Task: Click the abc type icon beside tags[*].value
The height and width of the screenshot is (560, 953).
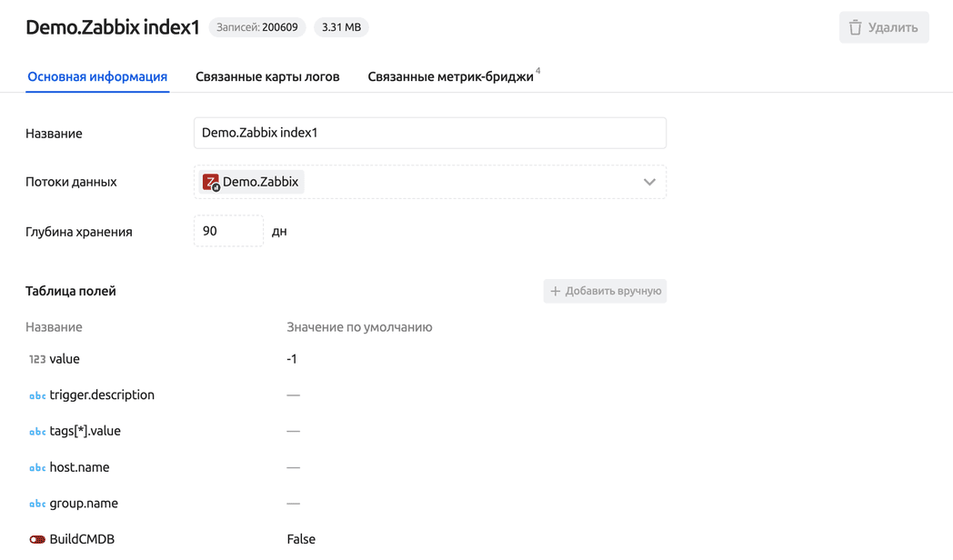Action: 37,432
